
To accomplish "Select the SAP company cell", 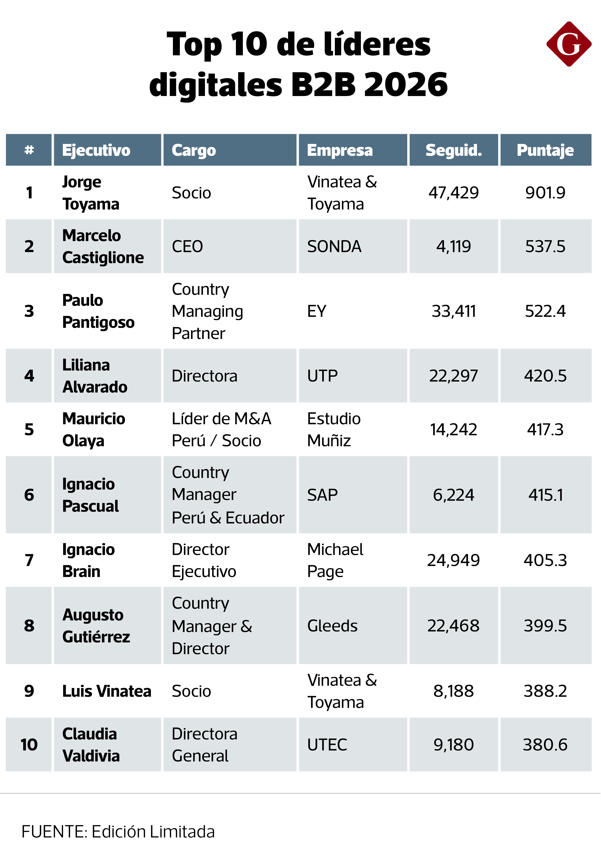I will 322,495.
